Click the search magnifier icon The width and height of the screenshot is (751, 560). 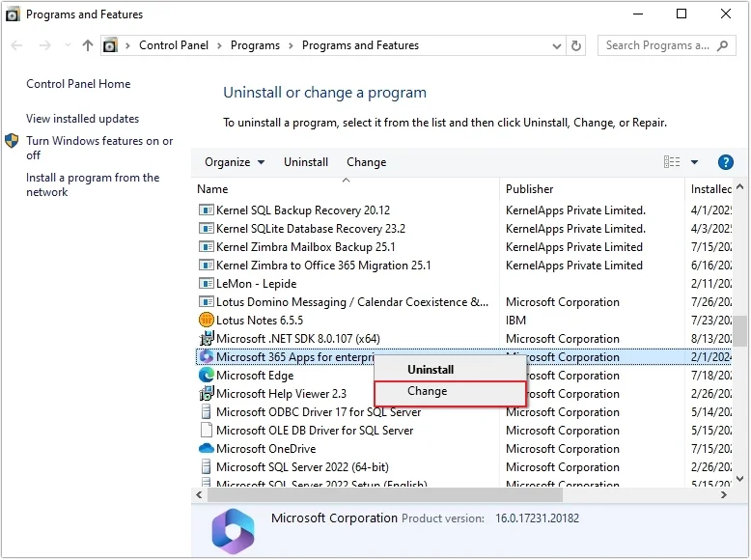point(722,45)
